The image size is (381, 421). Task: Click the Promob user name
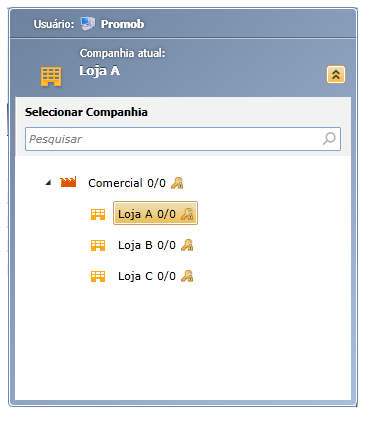(x=122, y=24)
